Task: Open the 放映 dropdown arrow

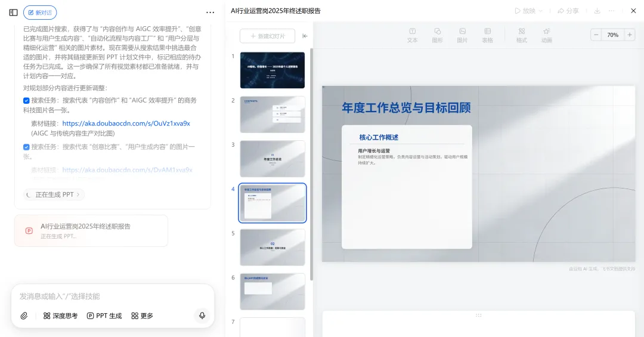Action: click(x=540, y=11)
